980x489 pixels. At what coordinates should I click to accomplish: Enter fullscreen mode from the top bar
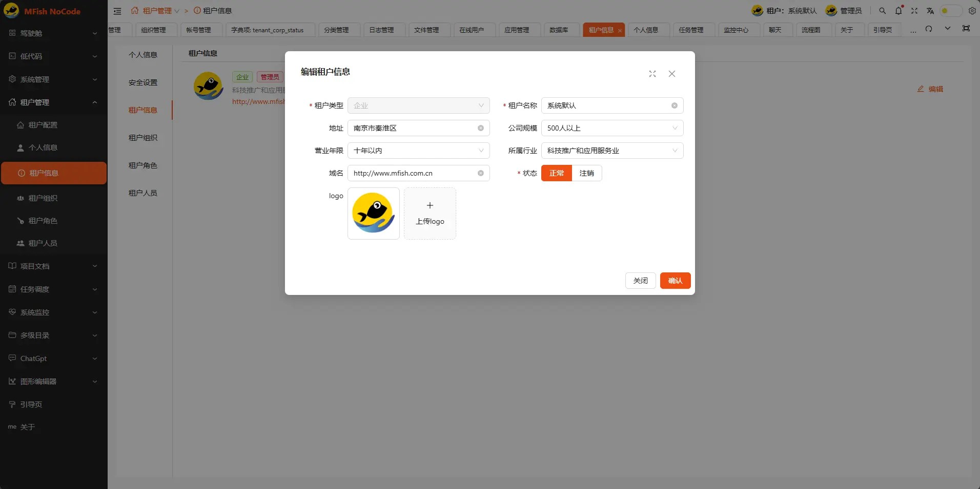pos(914,10)
